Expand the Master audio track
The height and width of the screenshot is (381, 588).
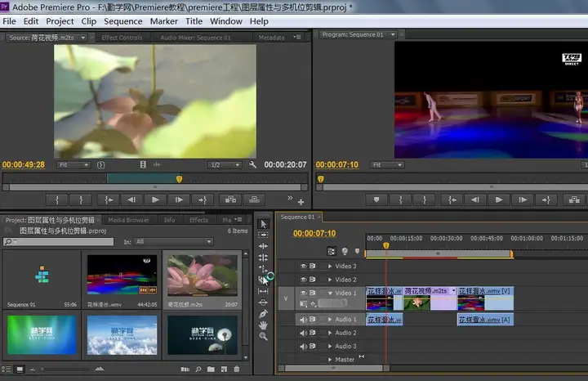tap(330, 360)
